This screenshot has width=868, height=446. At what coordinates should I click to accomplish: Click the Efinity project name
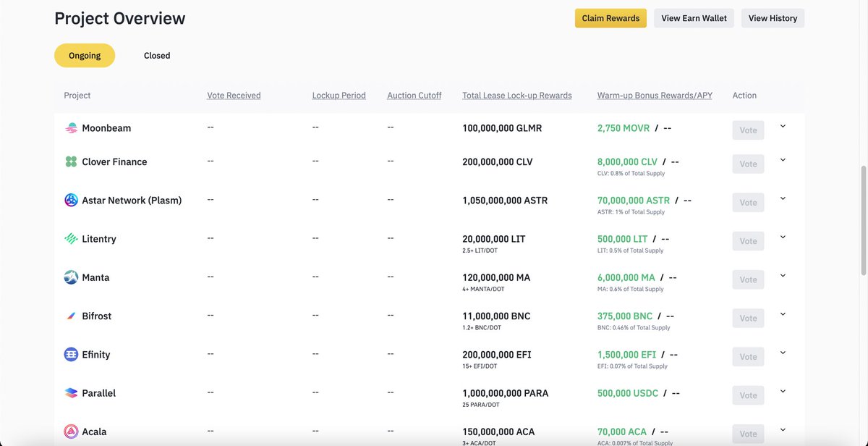click(96, 355)
